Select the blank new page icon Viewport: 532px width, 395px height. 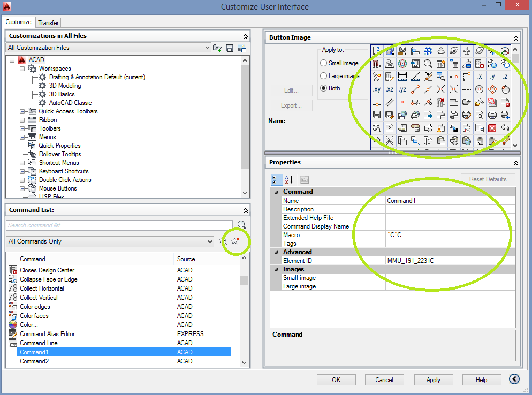[x=454, y=102]
